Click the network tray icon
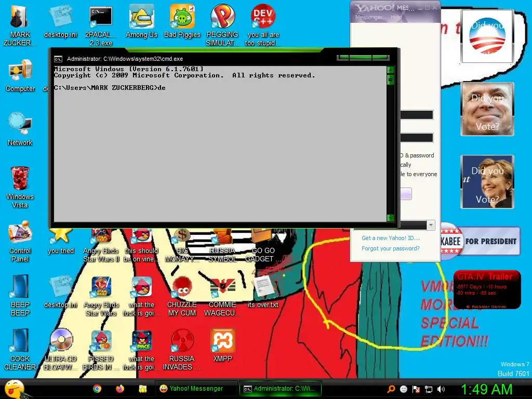The width and height of the screenshot is (532, 399). (x=428, y=389)
